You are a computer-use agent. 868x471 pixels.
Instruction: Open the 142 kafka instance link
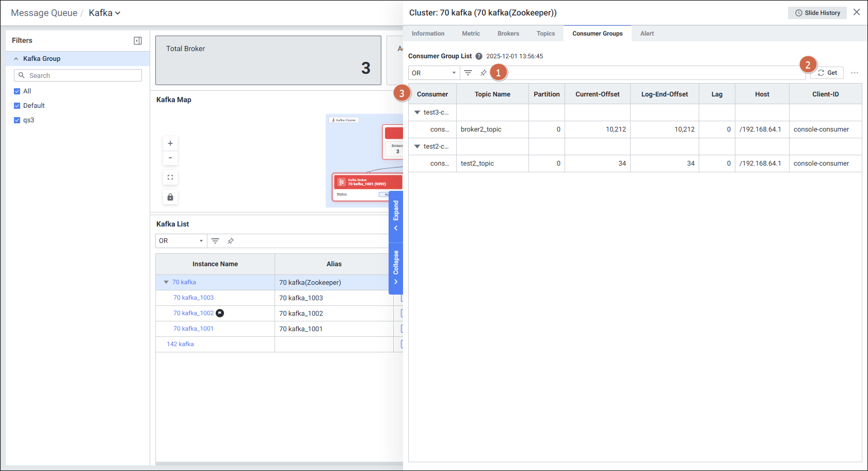tap(180, 344)
